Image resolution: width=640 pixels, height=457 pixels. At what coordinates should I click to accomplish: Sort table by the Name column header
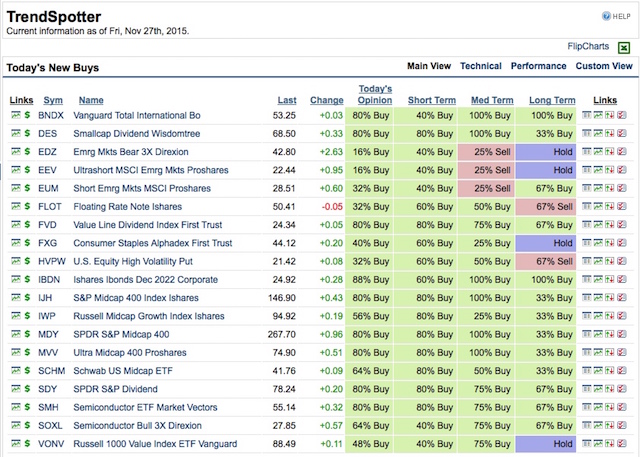91,100
